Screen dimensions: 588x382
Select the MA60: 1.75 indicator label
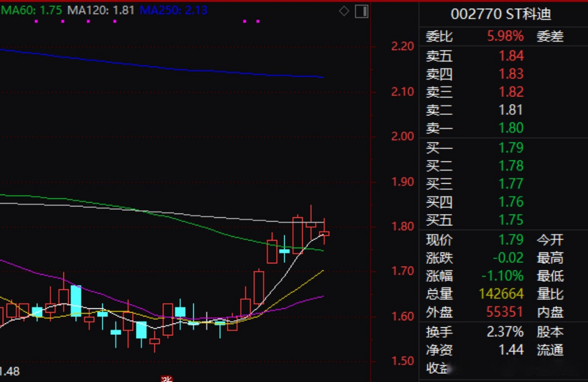[31, 10]
